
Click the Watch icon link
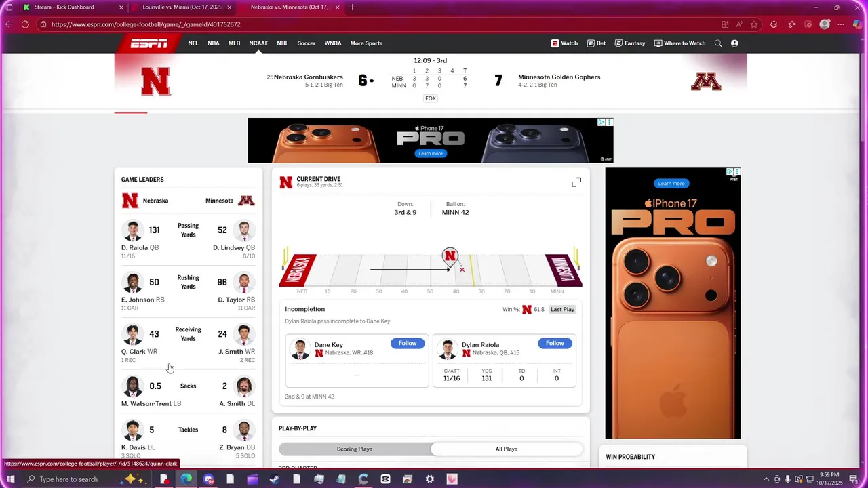(564, 43)
